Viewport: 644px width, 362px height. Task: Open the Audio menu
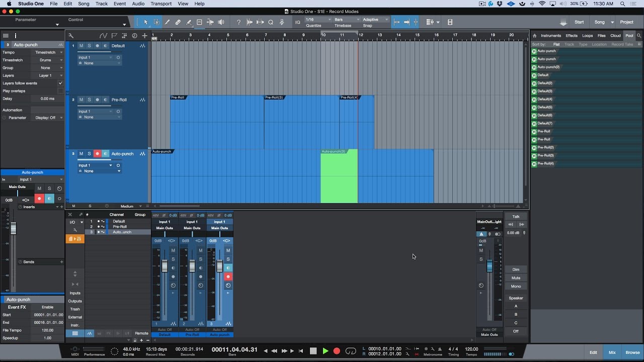click(x=138, y=4)
